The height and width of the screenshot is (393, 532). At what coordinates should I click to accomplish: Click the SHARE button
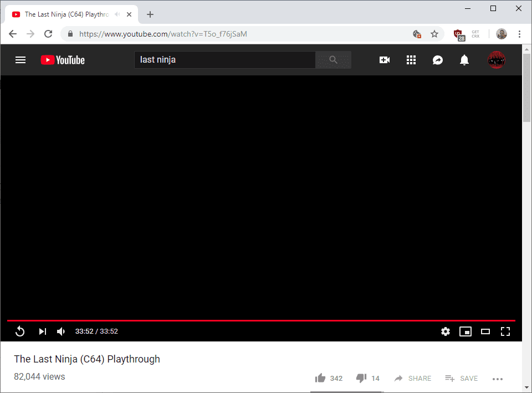click(x=412, y=378)
